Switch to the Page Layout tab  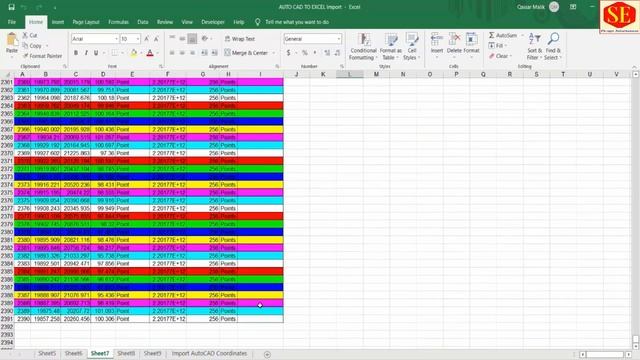(86, 22)
